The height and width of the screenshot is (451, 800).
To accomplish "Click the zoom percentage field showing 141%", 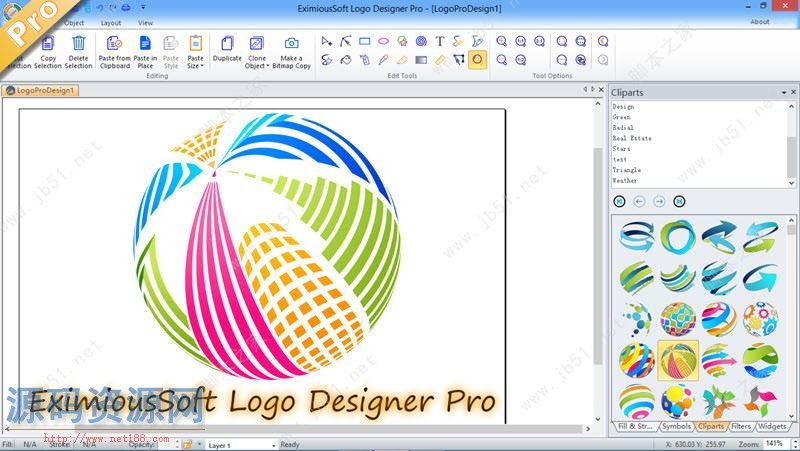I will coord(776,444).
